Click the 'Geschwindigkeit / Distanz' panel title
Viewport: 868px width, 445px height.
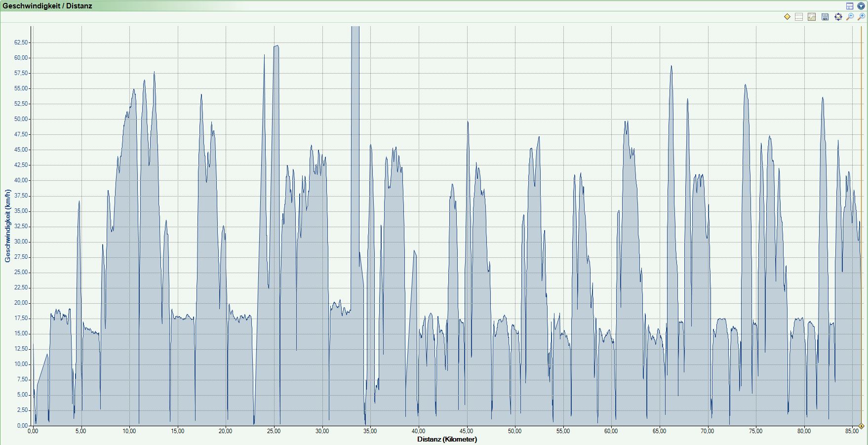pos(47,6)
